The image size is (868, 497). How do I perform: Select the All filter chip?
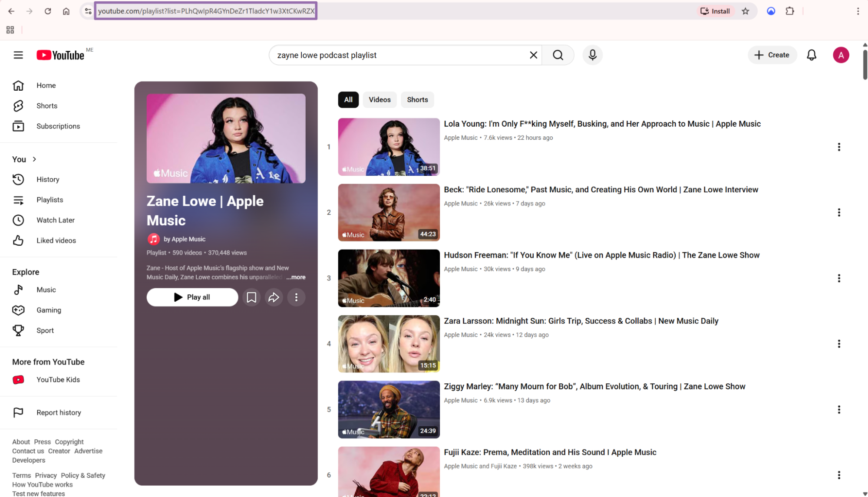(348, 100)
